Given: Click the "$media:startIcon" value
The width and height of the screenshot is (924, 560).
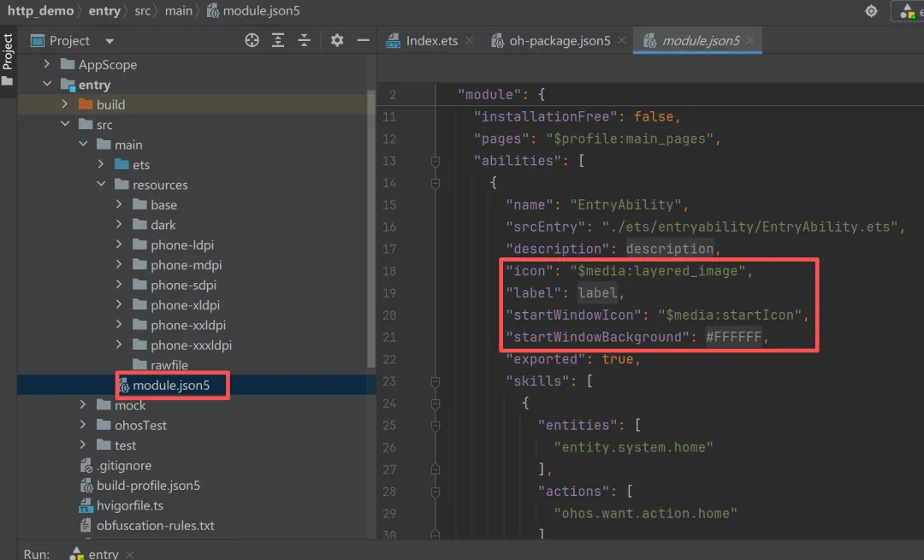Looking at the screenshot, I should [730, 315].
